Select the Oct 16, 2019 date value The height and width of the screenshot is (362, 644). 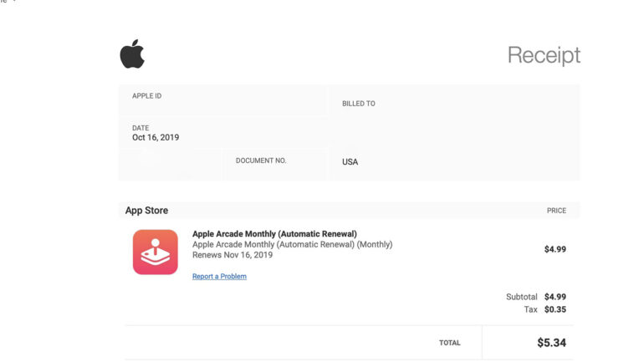[156, 137]
